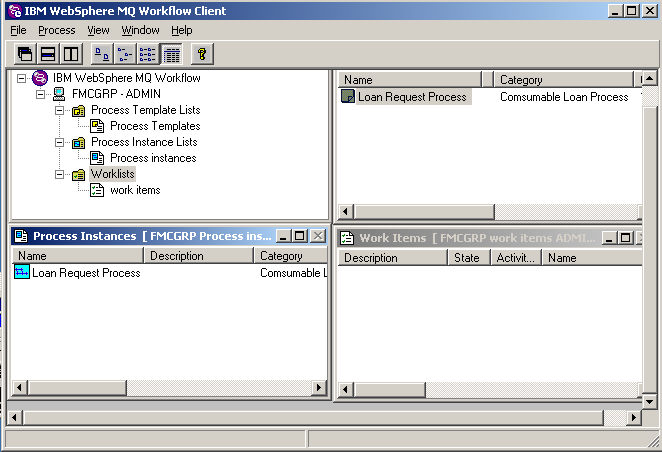
Task: Click right arrow of main horizontal scrollbar
Action: pyautogui.click(x=634, y=417)
